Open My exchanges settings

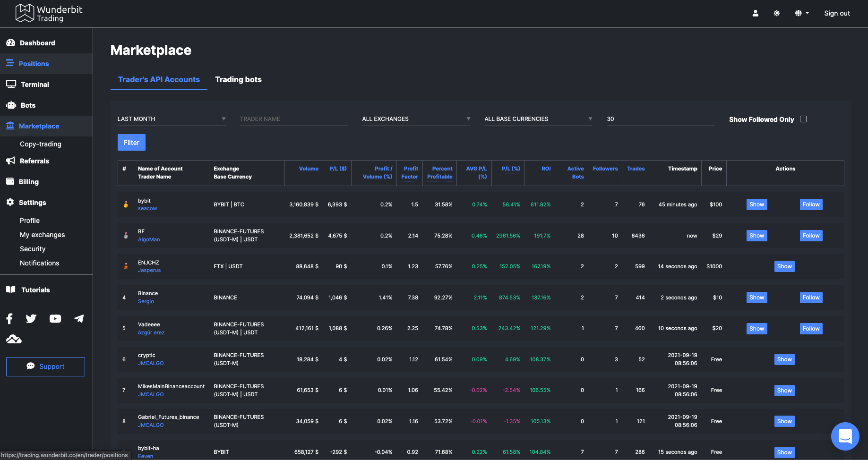[43, 235]
